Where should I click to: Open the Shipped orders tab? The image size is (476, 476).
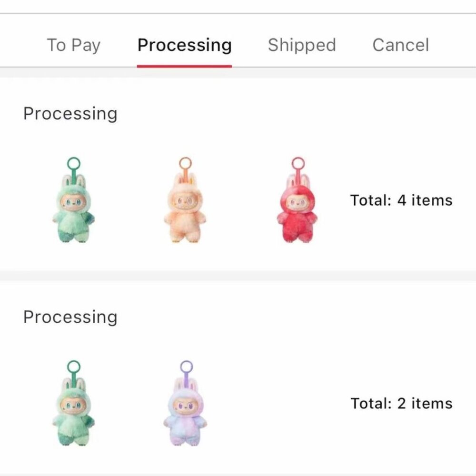302,45
